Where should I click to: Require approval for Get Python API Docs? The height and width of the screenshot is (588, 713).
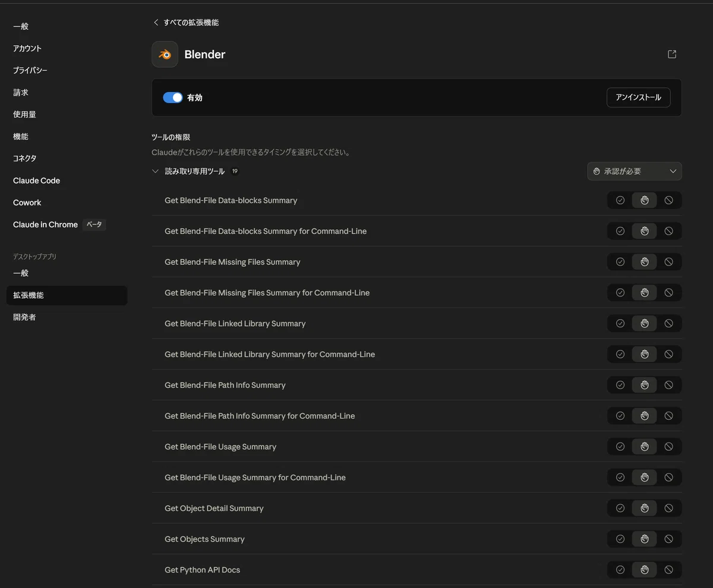tap(645, 570)
